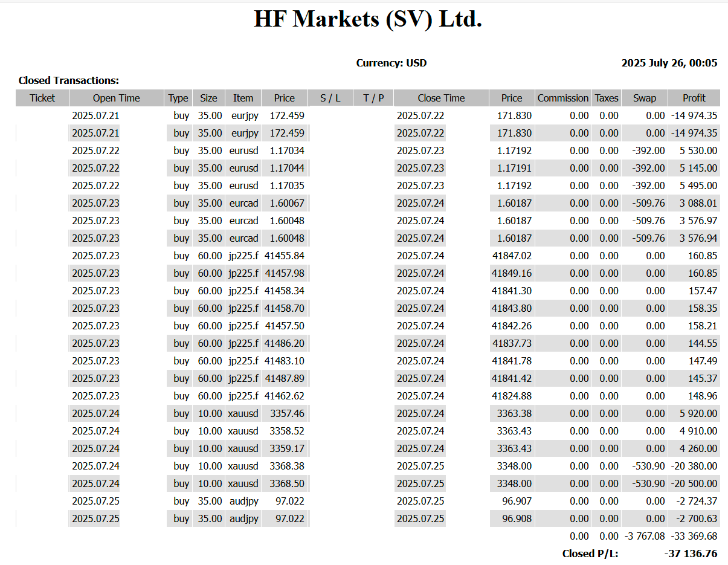
Task: Click the T / P column header
Action: click(373, 98)
